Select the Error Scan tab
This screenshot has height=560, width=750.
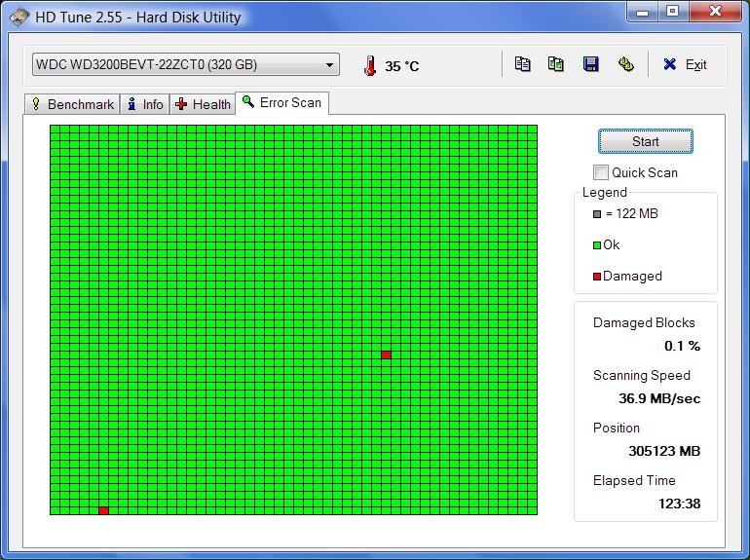coord(281,102)
